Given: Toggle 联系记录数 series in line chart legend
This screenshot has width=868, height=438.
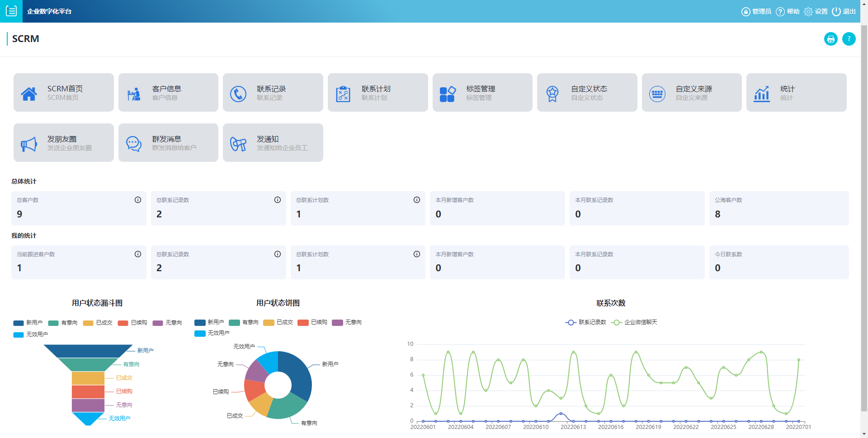Looking at the screenshot, I should click(x=586, y=322).
